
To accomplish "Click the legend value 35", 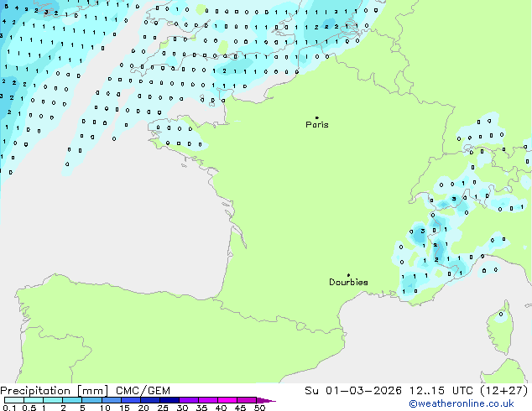I will tap(201, 408).
